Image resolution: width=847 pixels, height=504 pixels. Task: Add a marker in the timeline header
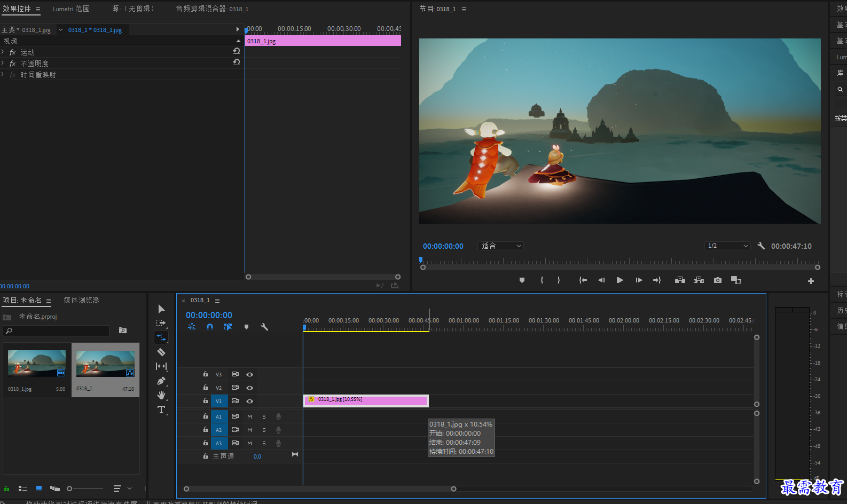246,327
